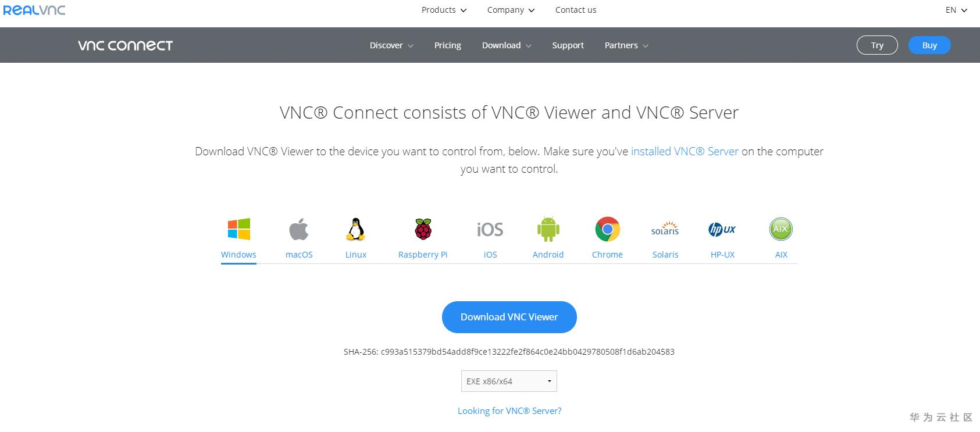Select the AIX platform icon
The width and height of the screenshot is (980, 432).
tap(781, 229)
